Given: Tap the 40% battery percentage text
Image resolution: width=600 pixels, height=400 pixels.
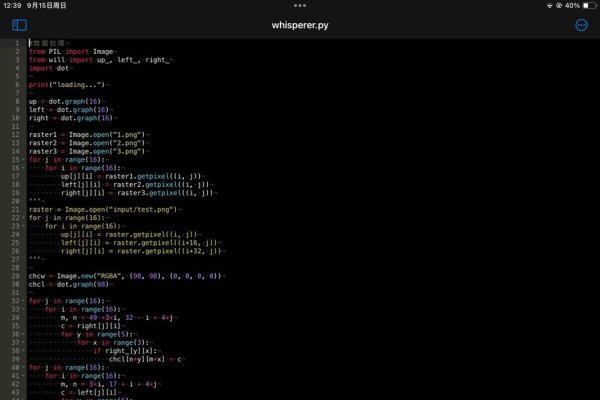Looking at the screenshot, I should click(572, 6).
